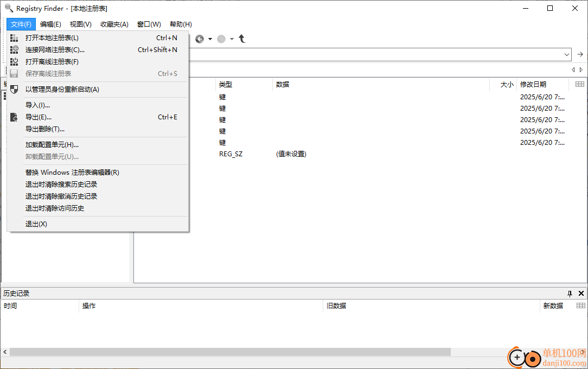Click the tab scroll right arrow
588x369 pixels.
pyautogui.click(x=581, y=70)
